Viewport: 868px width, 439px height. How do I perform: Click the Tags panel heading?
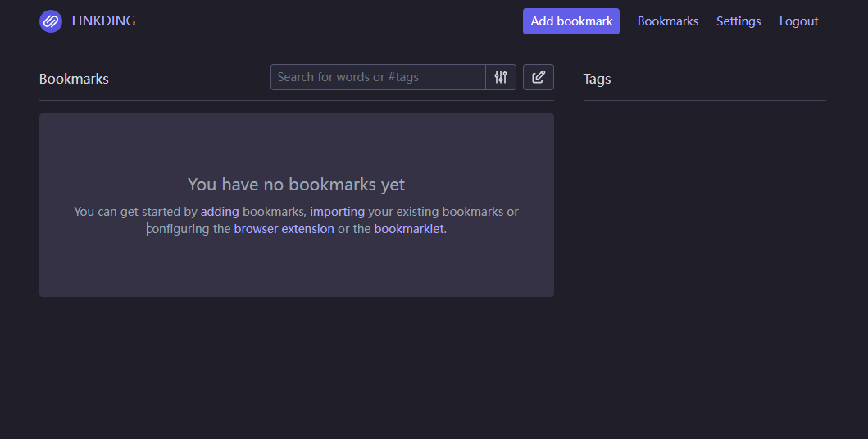click(597, 80)
